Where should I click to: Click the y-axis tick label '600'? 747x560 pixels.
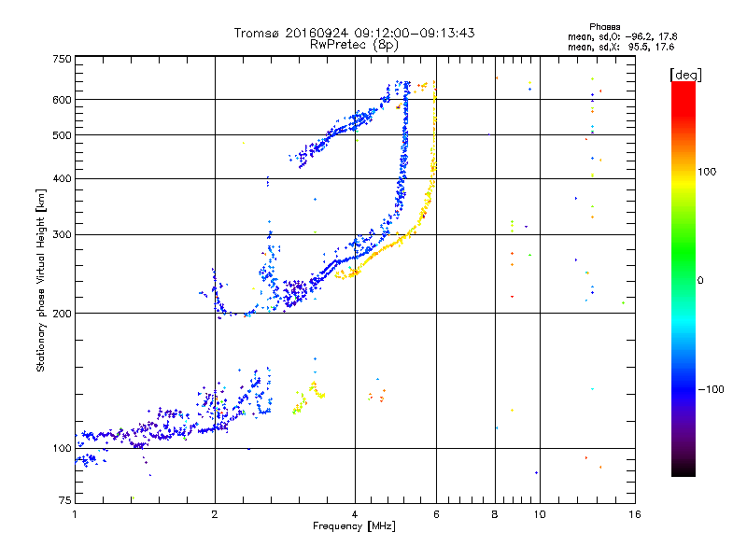pos(62,100)
